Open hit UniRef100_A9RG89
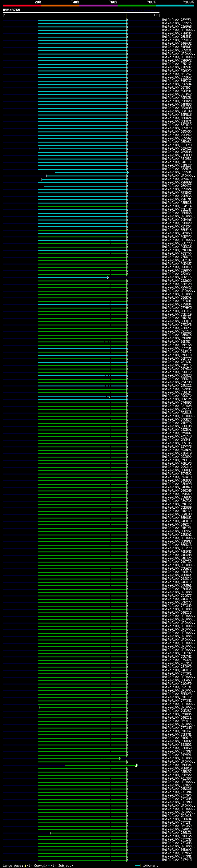The height and width of the screenshot is (868, 197). [x=177, y=182]
